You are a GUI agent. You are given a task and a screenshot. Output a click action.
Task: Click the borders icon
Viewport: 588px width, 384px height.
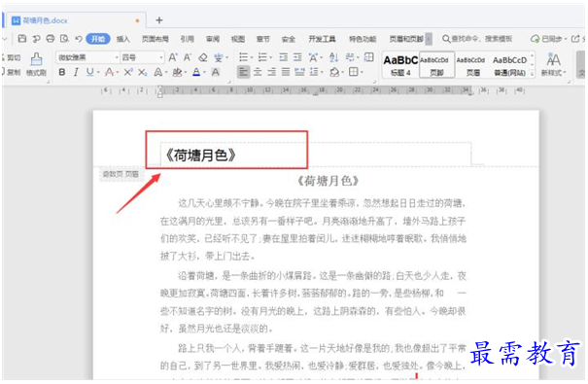(353, 72)
